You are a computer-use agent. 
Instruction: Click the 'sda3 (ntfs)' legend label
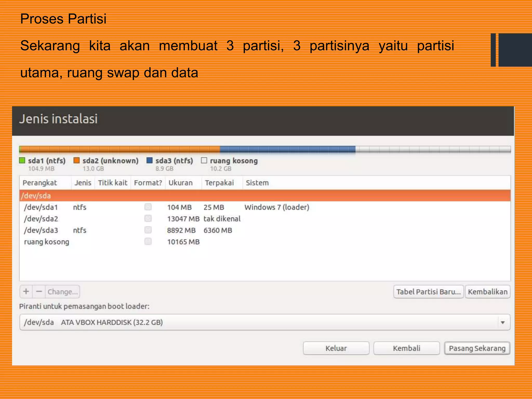pyautogui.click(x=174, y=161)
